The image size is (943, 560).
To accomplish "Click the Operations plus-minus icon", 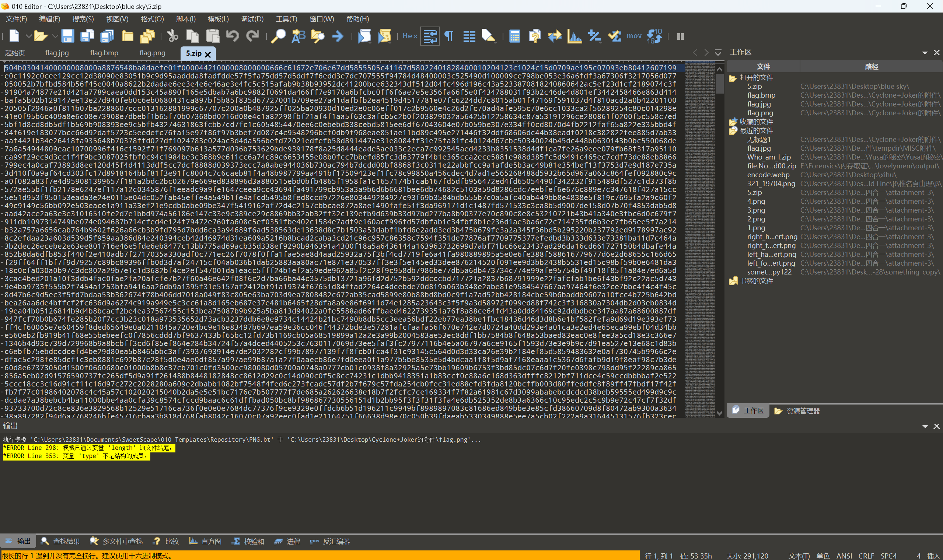I will coord(595,36).
